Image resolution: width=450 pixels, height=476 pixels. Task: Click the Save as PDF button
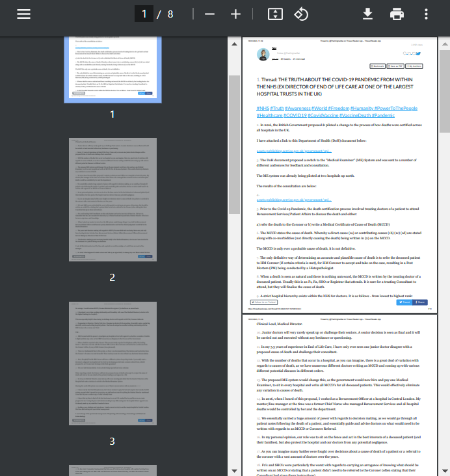[x=395, y=66]
